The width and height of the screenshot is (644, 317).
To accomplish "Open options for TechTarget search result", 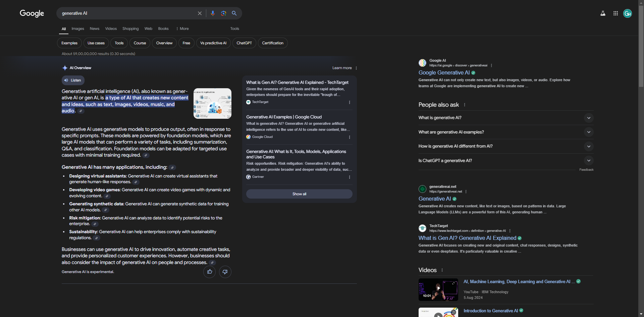I will pyautogui.click(x=510, y=231).
